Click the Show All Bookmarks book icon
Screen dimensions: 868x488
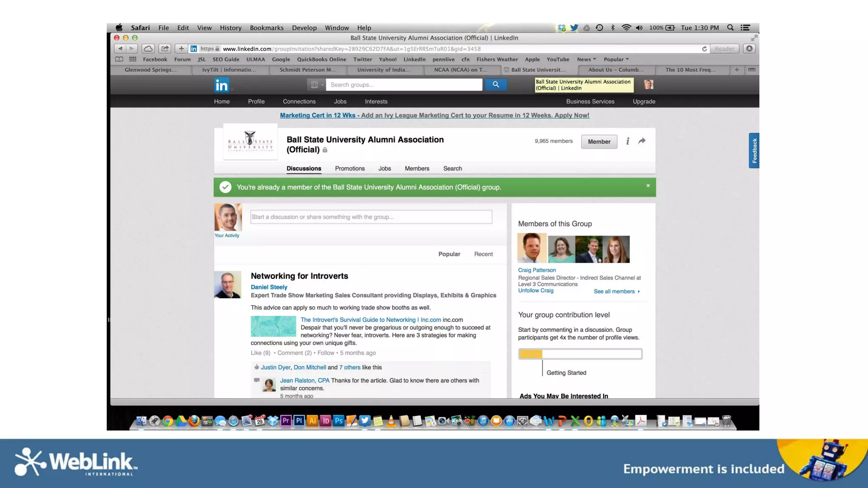[x=120, y=59]
